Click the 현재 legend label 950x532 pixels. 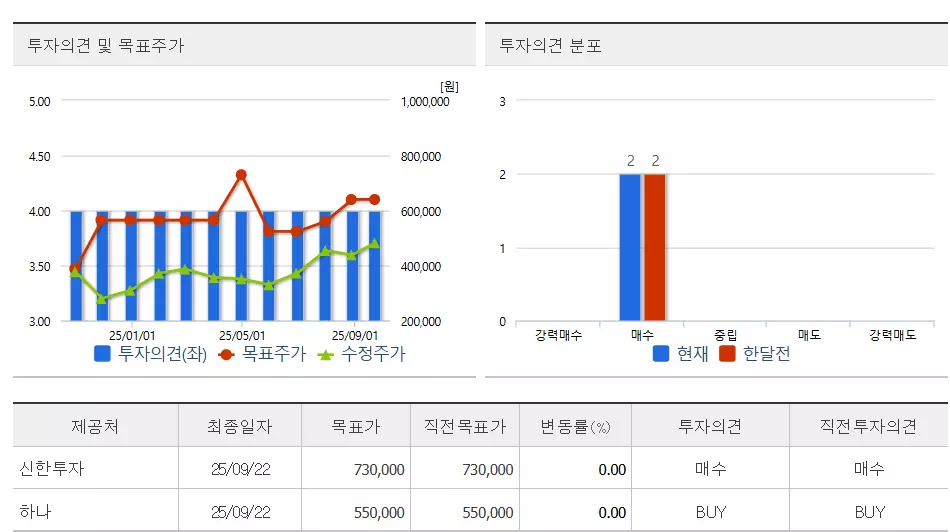click(x=693, y=353)
